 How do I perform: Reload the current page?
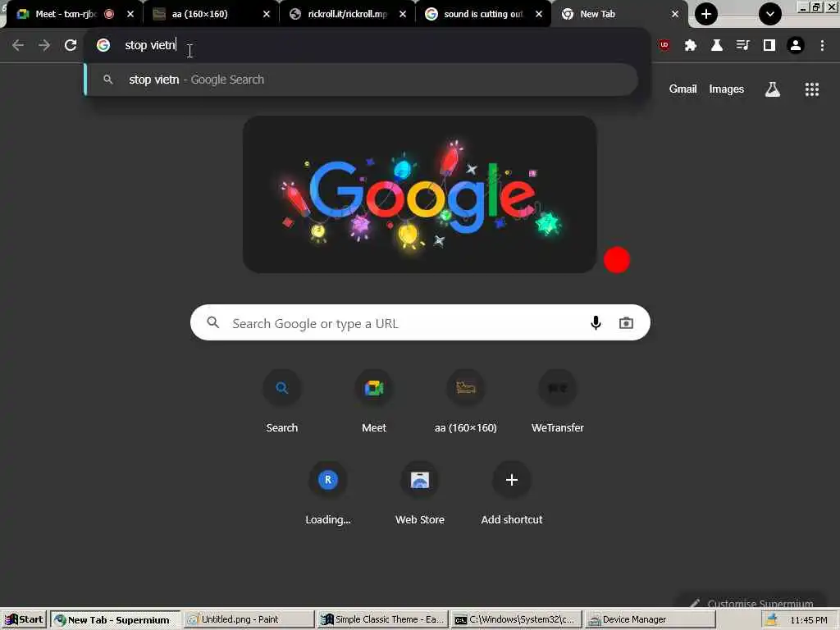tap(71, 45)
